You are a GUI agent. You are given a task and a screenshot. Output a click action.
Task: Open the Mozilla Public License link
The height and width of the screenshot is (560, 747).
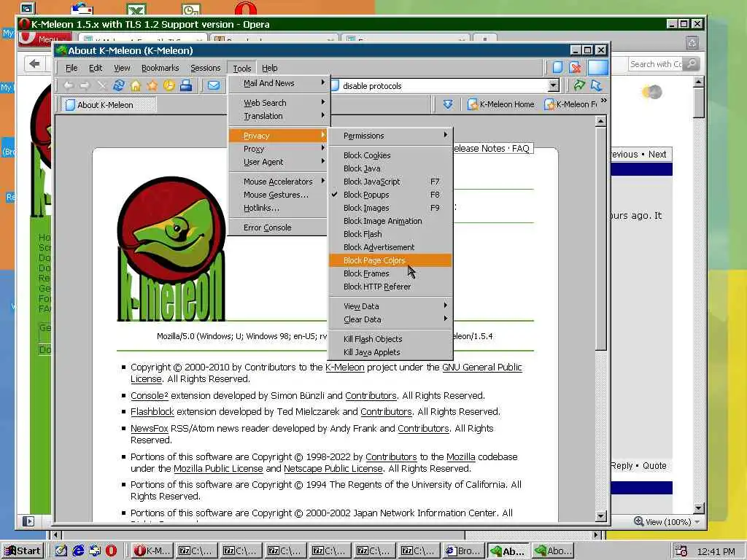[218, 469]
